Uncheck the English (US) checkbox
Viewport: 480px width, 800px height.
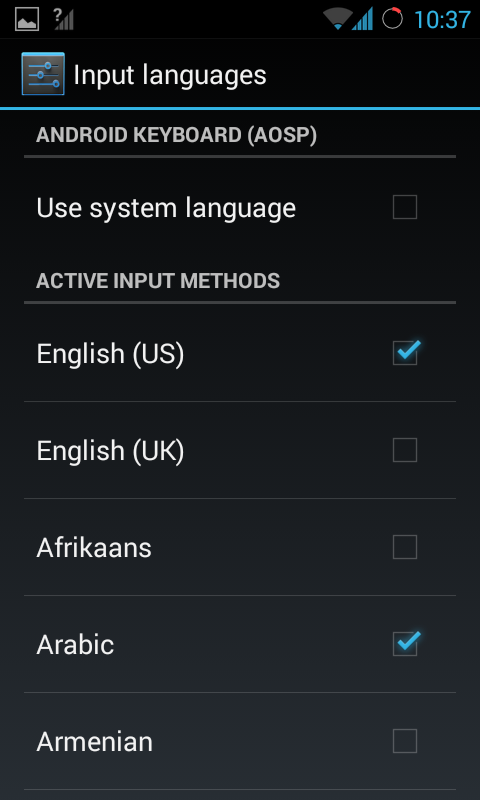(x=405, y=353)
